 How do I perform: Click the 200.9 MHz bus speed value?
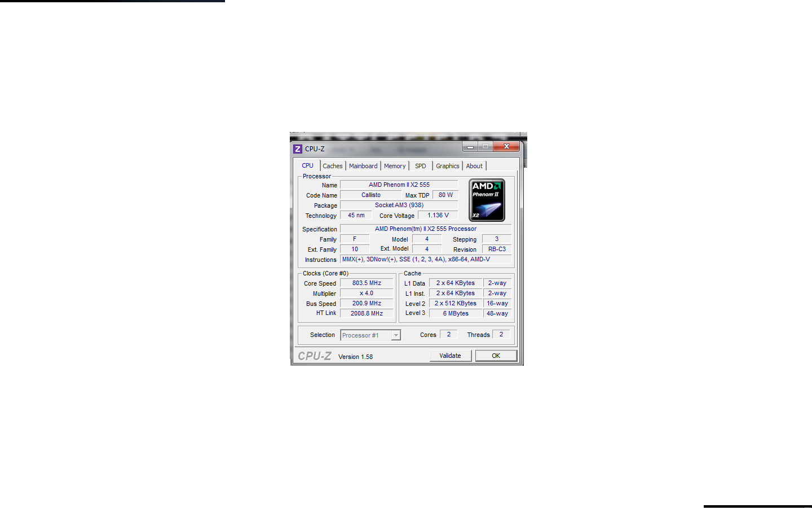[367, 303]
